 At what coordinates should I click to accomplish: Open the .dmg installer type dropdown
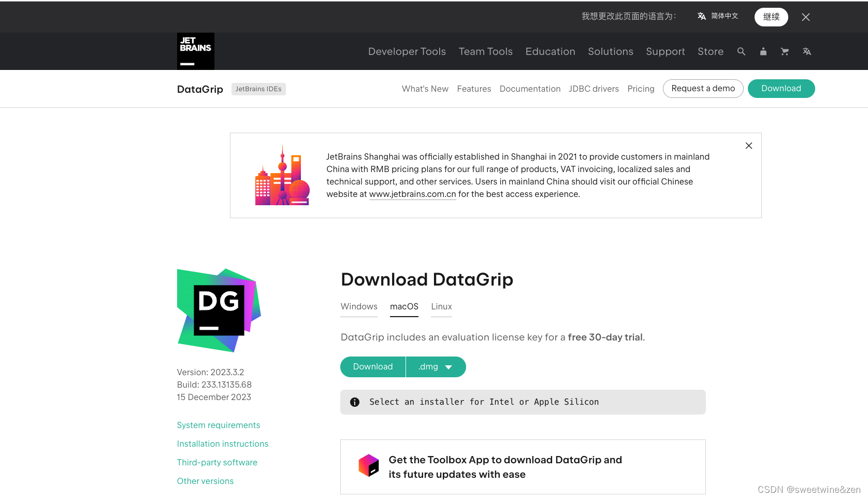pyautogui.click(x=436, y=367)
